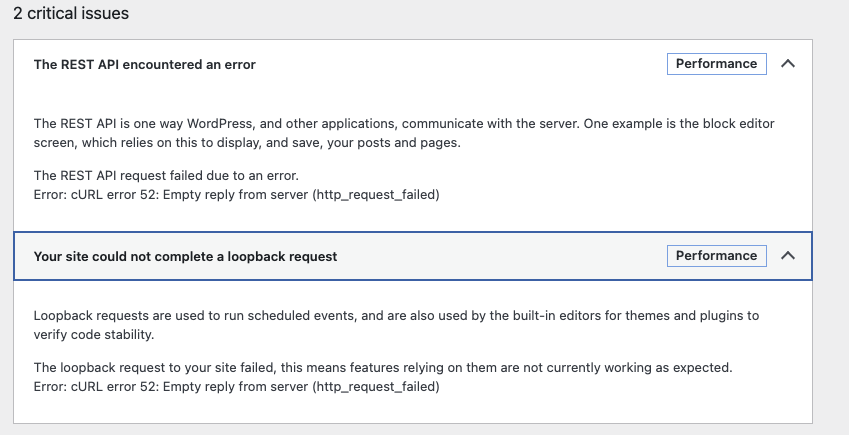Click '(http_request_failed)' in the loopback section
This screenshot has height=435, width=849.
(x=376, y=386)
